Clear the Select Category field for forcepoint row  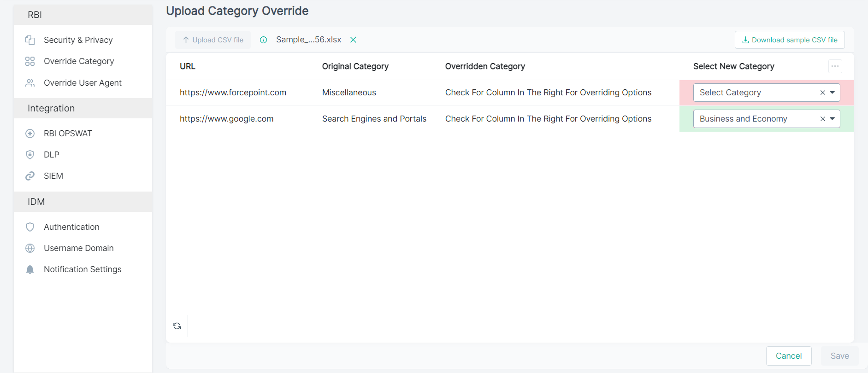tap(823, 93)
